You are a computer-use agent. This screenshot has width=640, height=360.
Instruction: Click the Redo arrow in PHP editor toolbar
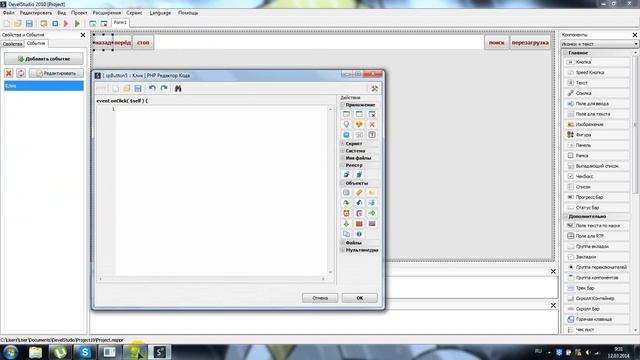click(x=164, y=88)
